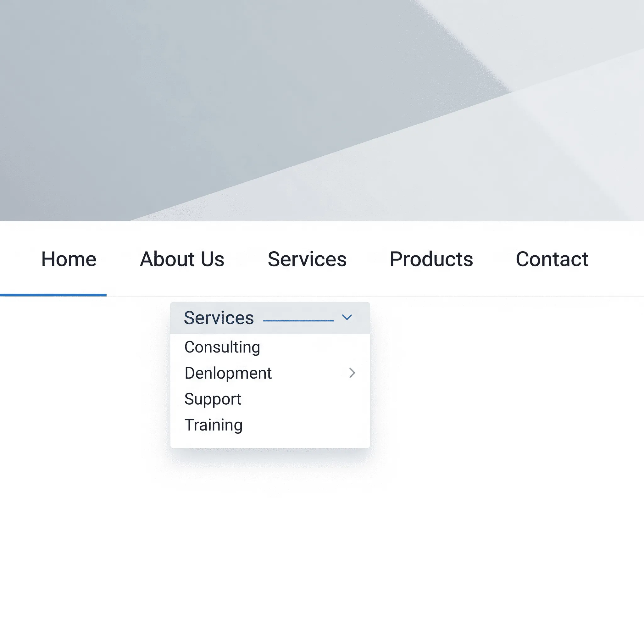Click the Training menu entry

(x=213, y=425)
